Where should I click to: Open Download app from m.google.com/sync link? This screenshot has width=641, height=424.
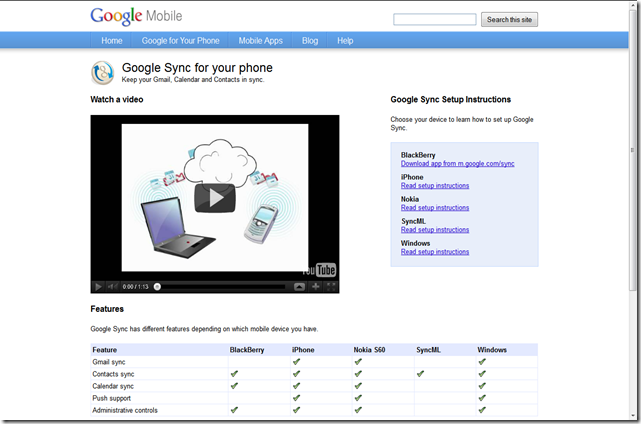tap(457, 164)
